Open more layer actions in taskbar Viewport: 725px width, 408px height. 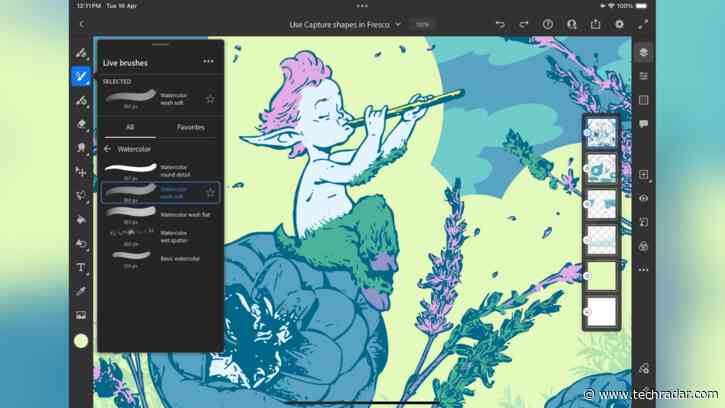pos(644,270)
